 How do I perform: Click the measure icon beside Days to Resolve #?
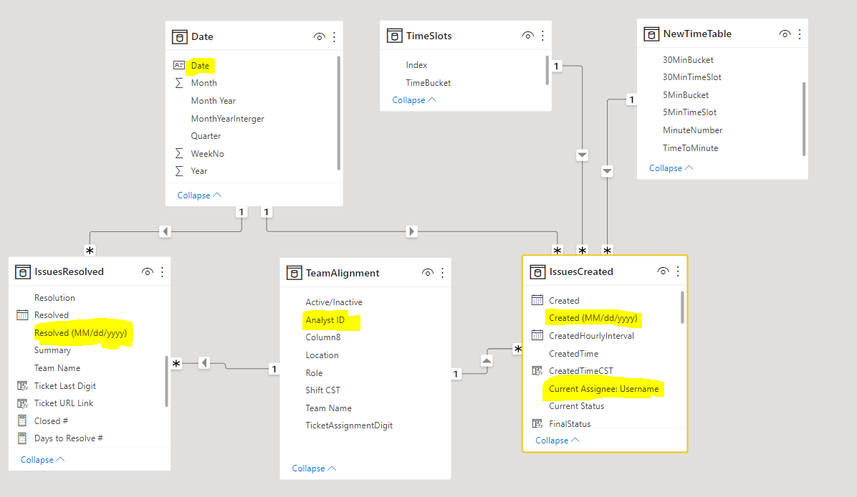click(22, 438)
